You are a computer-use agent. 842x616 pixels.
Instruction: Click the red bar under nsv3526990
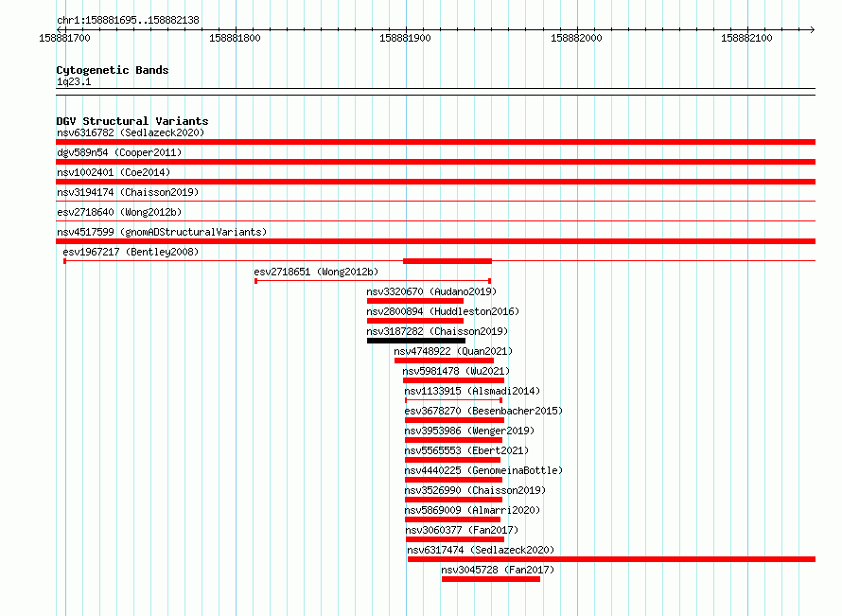[453, 500]
